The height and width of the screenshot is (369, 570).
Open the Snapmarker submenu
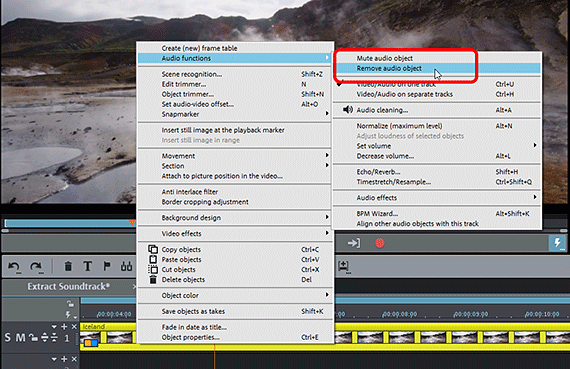click(x=234, y=114)
